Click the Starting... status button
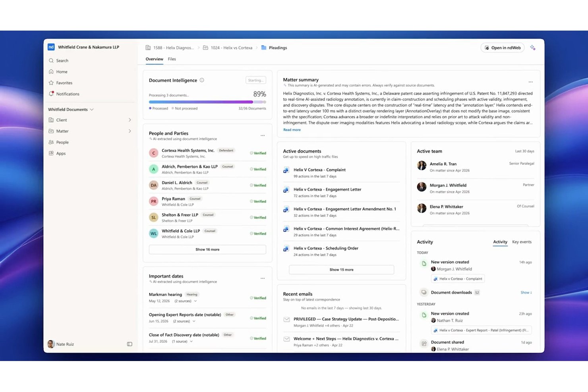This screenshot has width=588, height=392. (255, 80)
